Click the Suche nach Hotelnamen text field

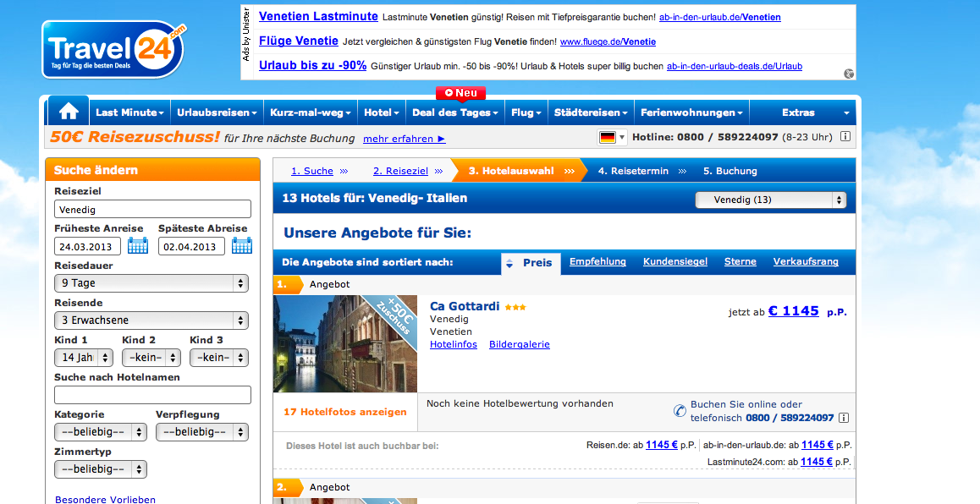[152, 395]
